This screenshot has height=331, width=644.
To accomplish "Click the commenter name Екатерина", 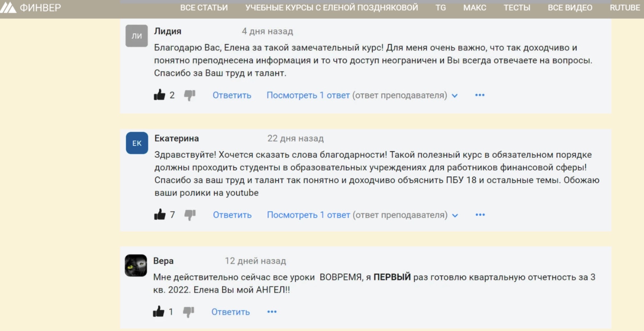I will pyautogui.click(x=177, y=139).
